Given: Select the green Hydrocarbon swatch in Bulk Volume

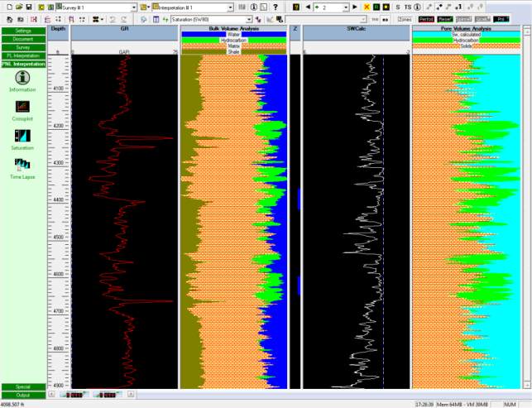Looking at the screenshot, I should (x=234, y=40).
